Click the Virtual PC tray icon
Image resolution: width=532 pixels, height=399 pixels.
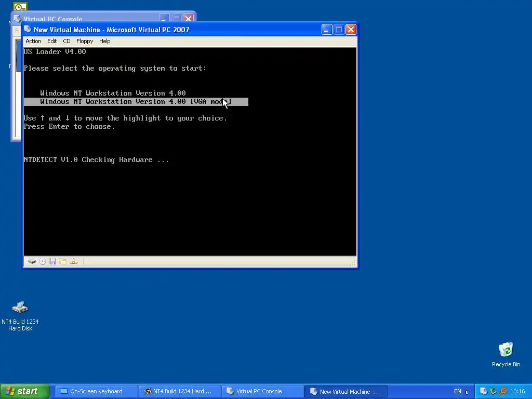point(484,391)
